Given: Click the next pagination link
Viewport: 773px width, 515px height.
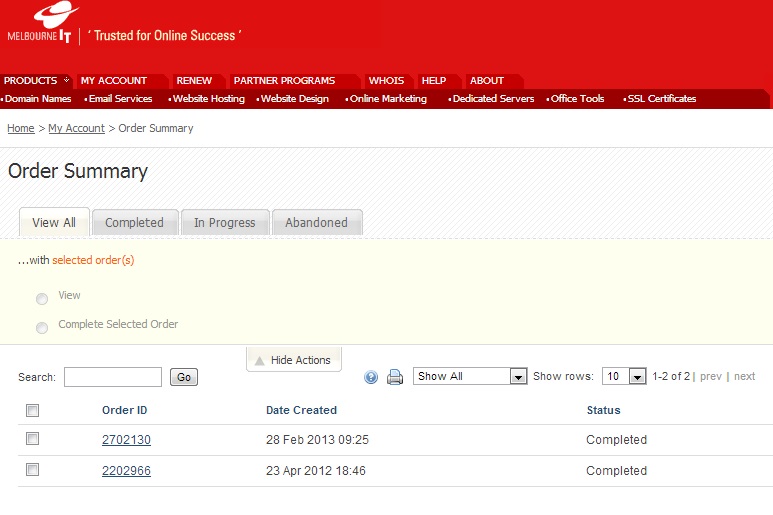Looking at the screenshot, I should (744, 377).
